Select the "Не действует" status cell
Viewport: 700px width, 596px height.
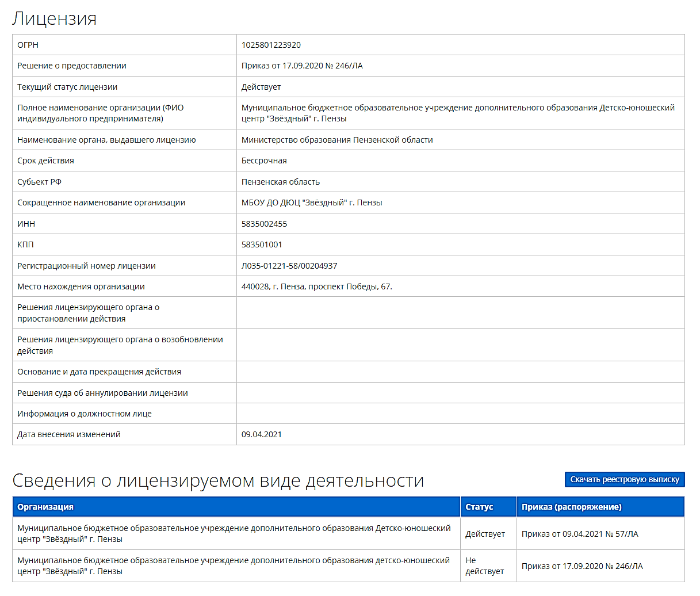[x=484, y=566]
